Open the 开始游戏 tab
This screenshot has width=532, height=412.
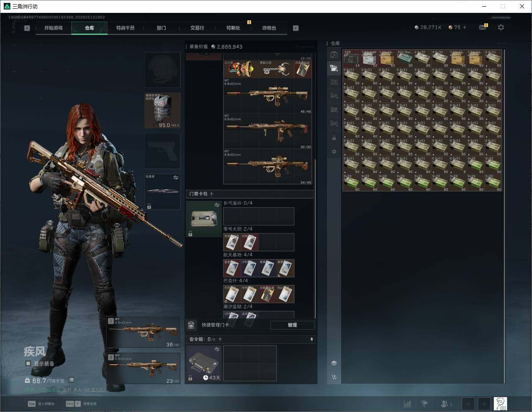pyautogui.click(x=54, y=28)
